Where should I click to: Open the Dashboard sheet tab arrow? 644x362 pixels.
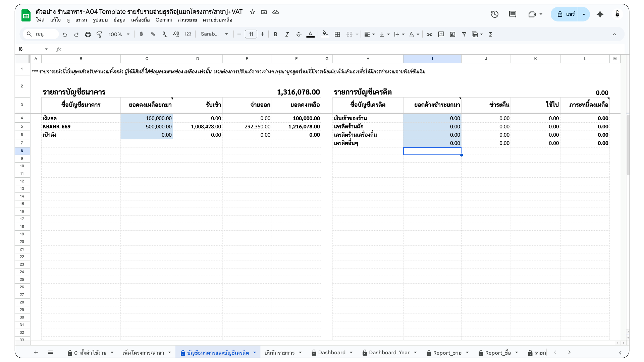(x=351, y=352)
